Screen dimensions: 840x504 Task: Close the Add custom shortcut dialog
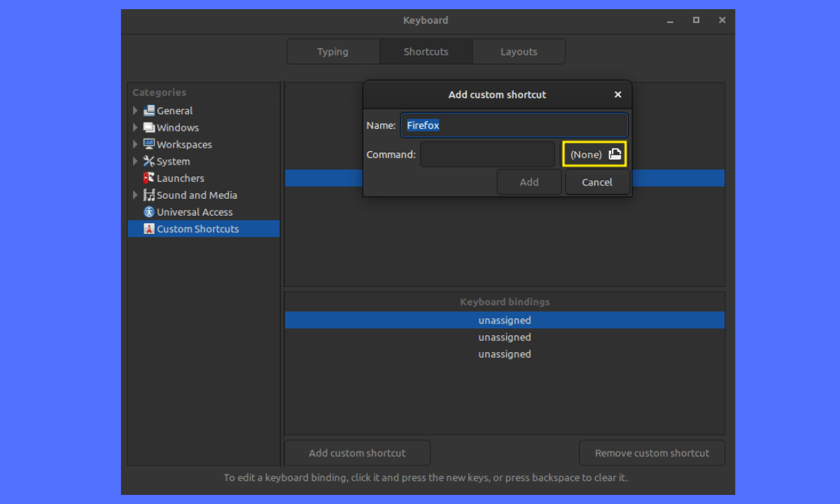[617, 94]
